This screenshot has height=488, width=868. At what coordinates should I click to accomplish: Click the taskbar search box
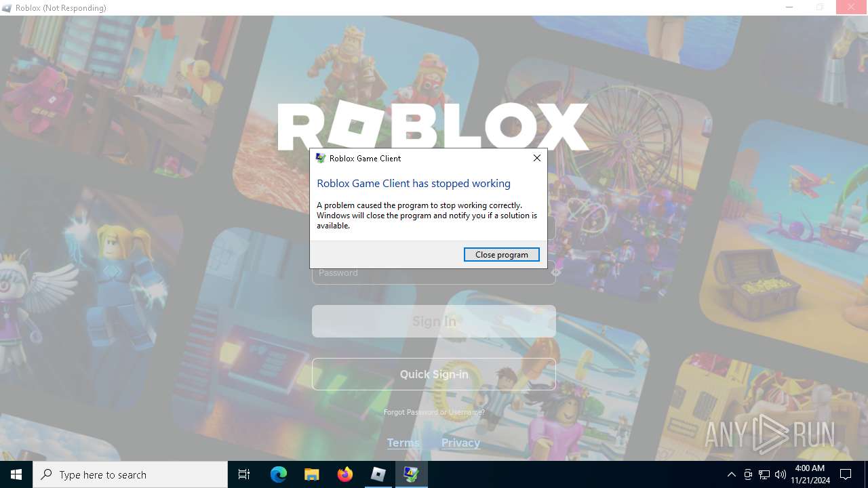pos(130,474)
